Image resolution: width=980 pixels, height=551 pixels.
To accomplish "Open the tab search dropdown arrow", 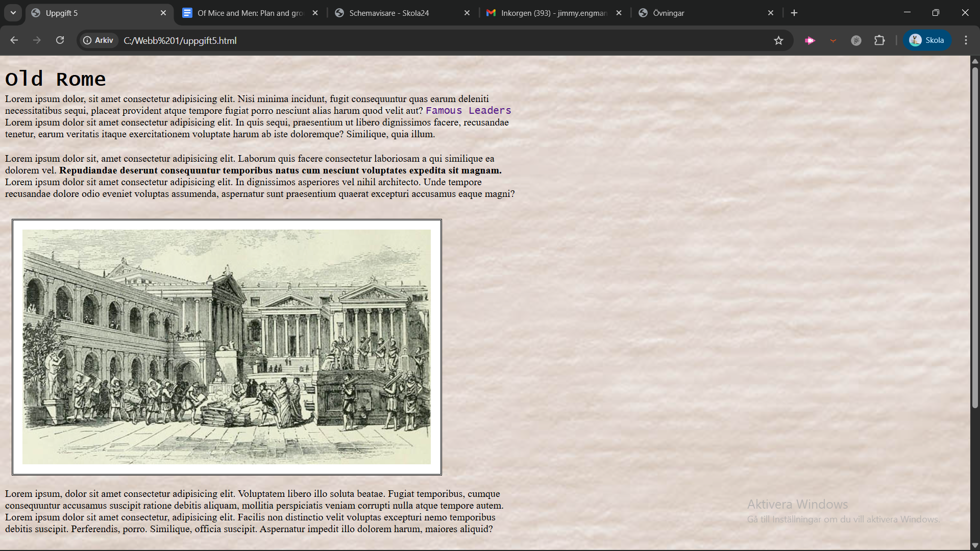I will (x=13, y=13).
